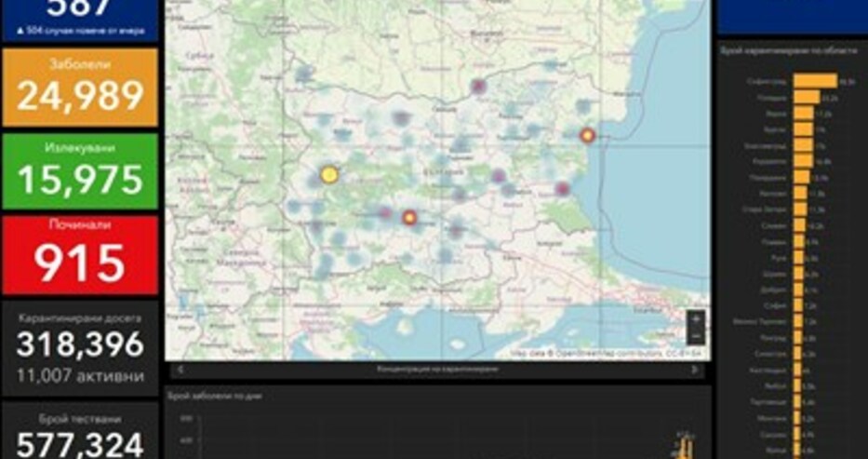Select the Burgas hotspot marker near the coast
This screenshot has height=459, width=868.
[x=563, y=189]
